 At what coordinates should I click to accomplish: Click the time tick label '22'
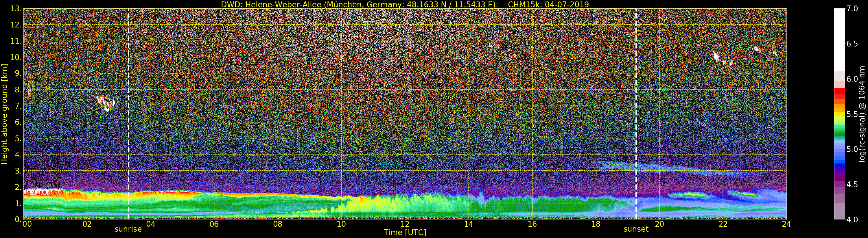coord(723,224)
